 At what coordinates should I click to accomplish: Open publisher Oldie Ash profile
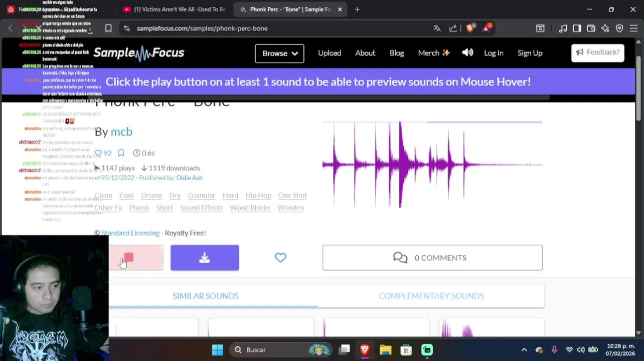coord(189,177)
